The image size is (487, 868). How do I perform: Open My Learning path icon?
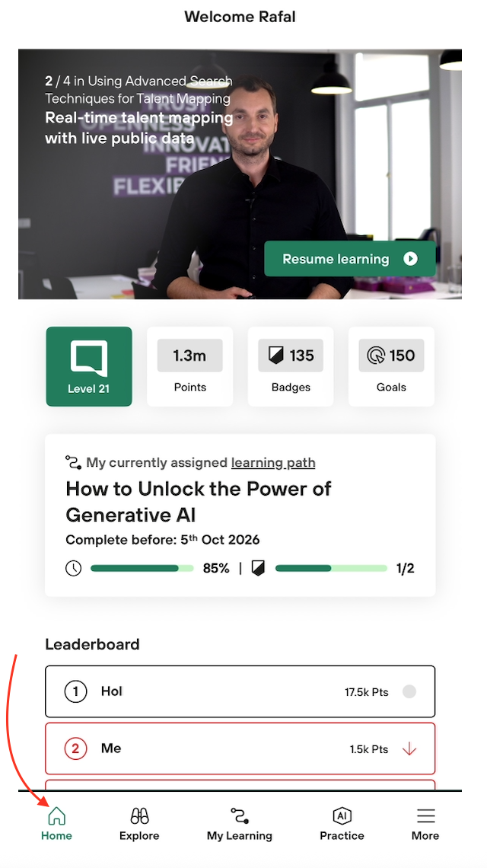click(x=240, y=815)
